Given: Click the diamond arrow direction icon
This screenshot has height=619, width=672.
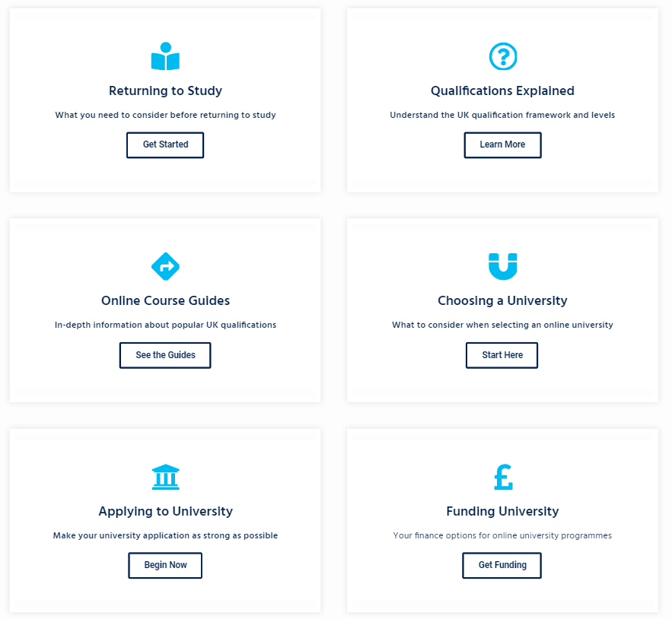Looking at the screenshot, I should point(165,266).
